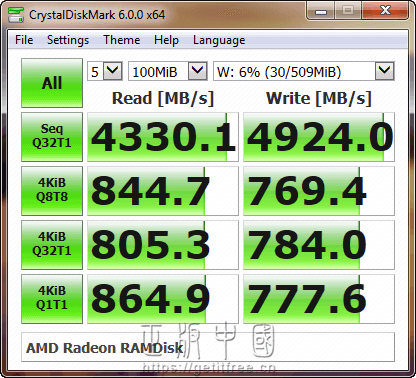
Task: Click the 4KiB Q1T1 write result 777.6
Action: pos(319,299)
